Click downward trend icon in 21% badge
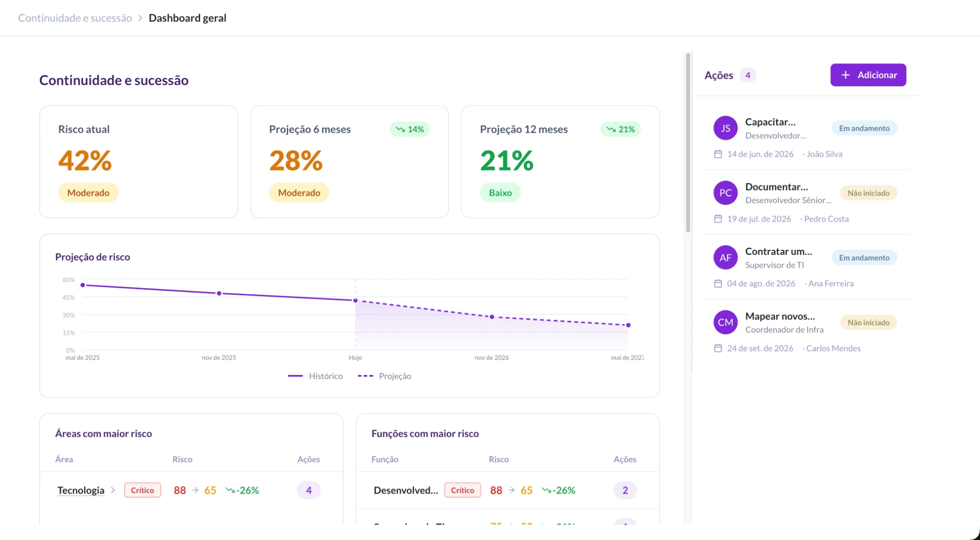Image resolution: width=980 pixels, height=540 pixels. [611, 129]
